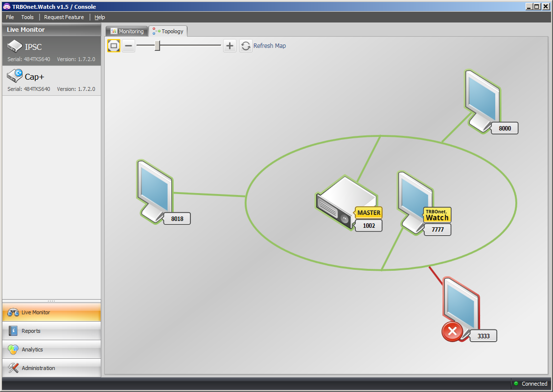This screenshot has height=392, width=553.
Task: Click the 3333 node label
Action: pos(484,336)
